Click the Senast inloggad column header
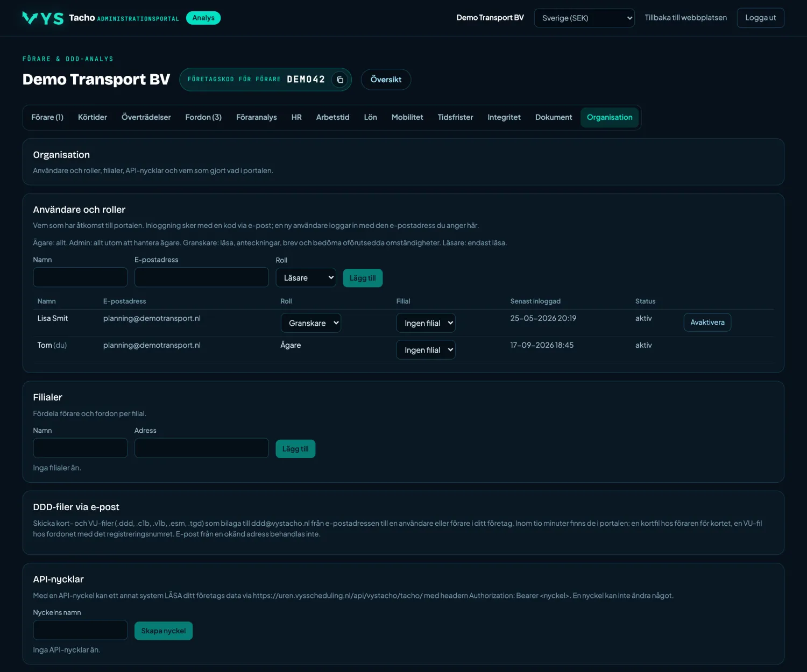This screenshot has width=807, height=672. (535, 301)
